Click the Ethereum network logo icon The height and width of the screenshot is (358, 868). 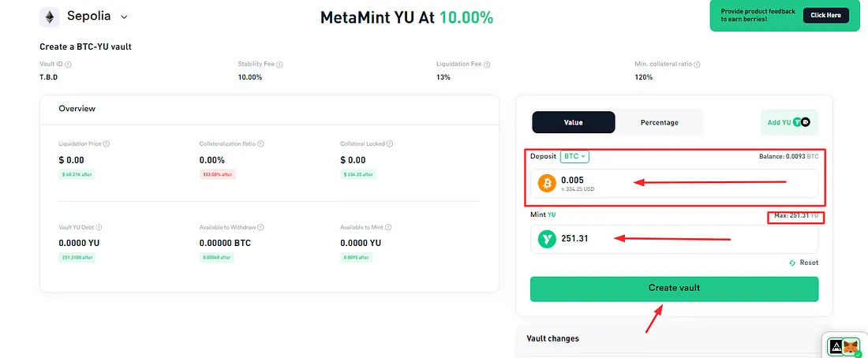(x=50, y=17)
